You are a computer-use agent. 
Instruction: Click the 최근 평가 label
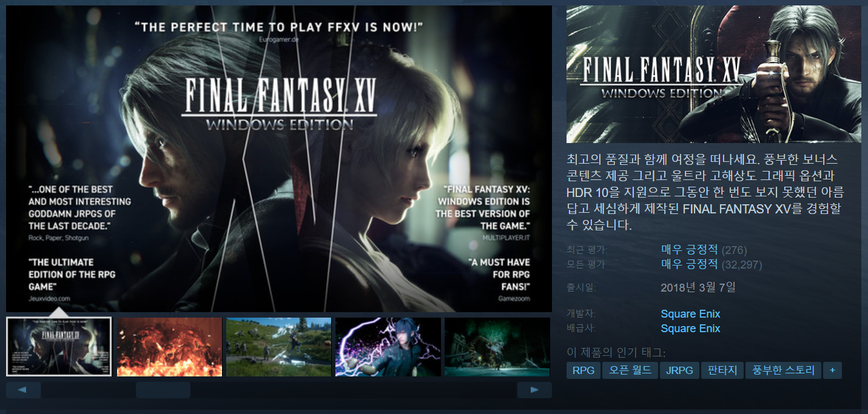pyautogui.click(x=586, y=250)
